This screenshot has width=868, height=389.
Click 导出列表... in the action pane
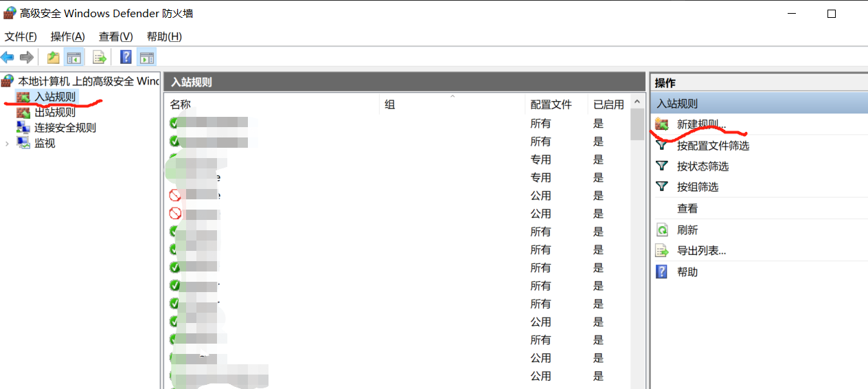701,251
